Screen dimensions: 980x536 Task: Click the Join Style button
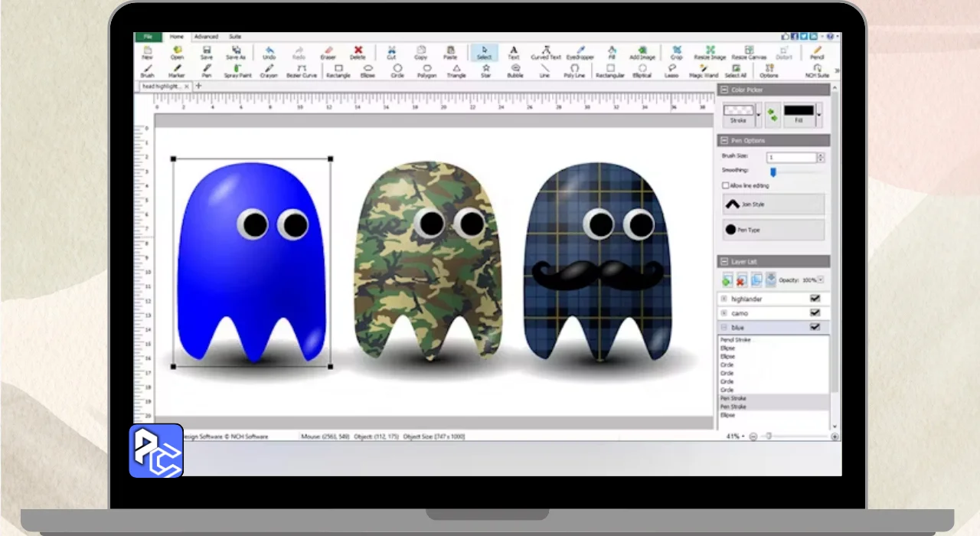773,204
